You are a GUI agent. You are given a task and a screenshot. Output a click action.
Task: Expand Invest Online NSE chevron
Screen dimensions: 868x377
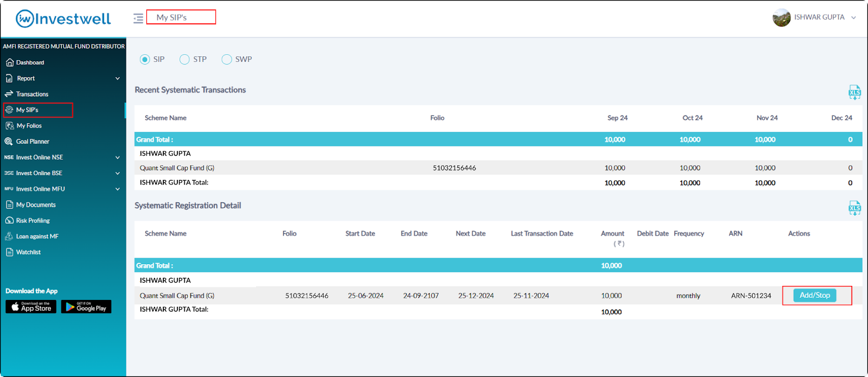[x=118, y=157]
